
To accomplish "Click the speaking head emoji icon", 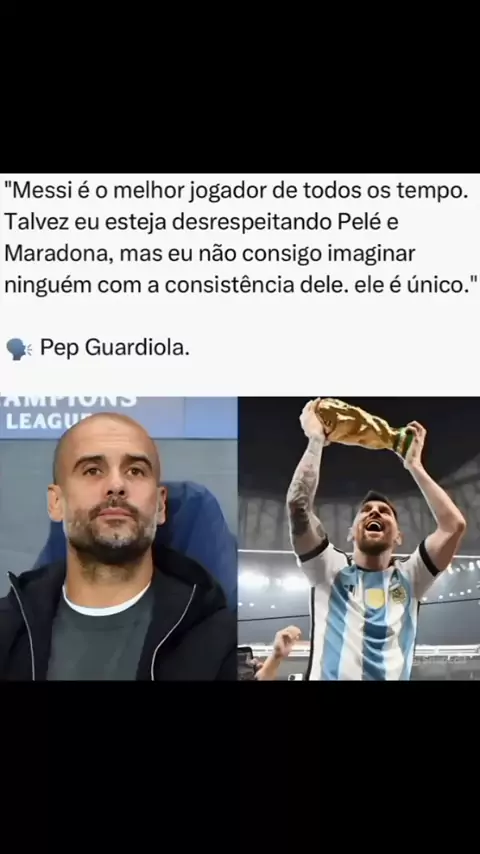I will [x=19, y=349].
